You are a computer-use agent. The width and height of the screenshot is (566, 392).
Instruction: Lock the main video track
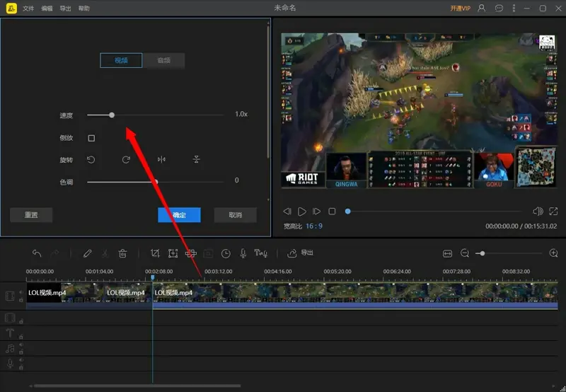point(21,300)
